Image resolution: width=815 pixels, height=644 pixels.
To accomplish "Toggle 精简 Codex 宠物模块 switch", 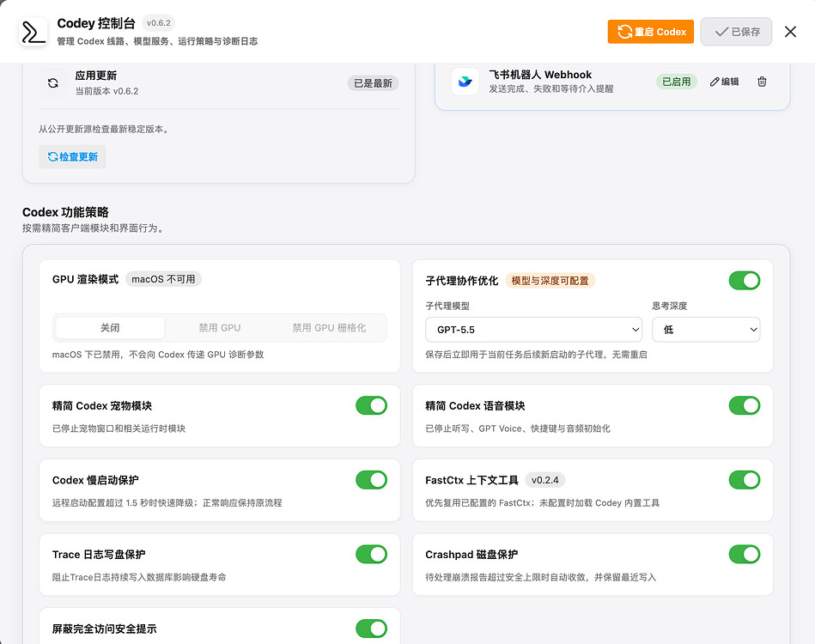I will [x=371, y=405].
